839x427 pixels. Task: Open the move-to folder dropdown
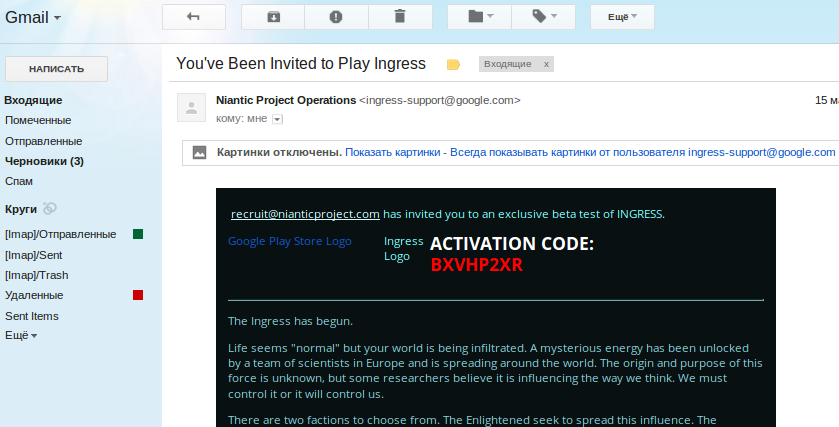tap(479, 17)
